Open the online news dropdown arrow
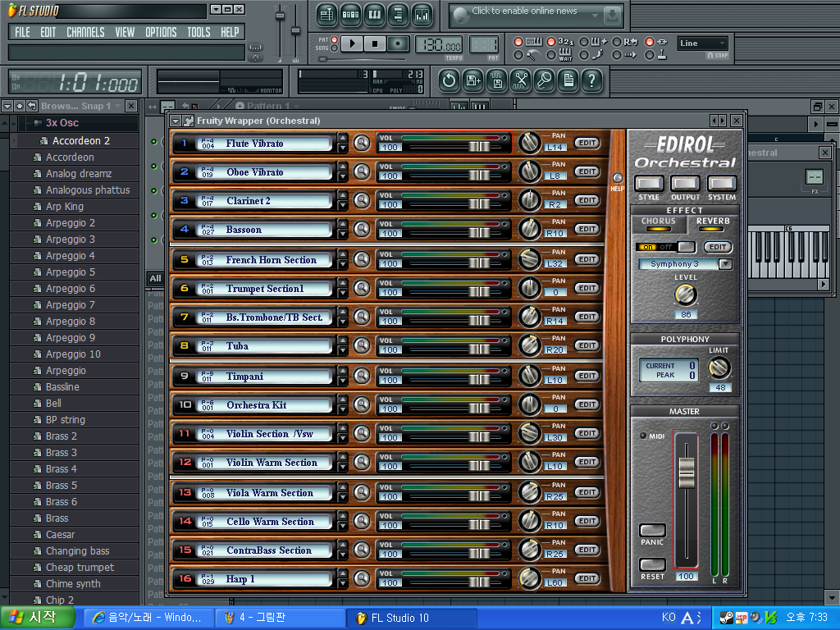 tap(595, 16)
